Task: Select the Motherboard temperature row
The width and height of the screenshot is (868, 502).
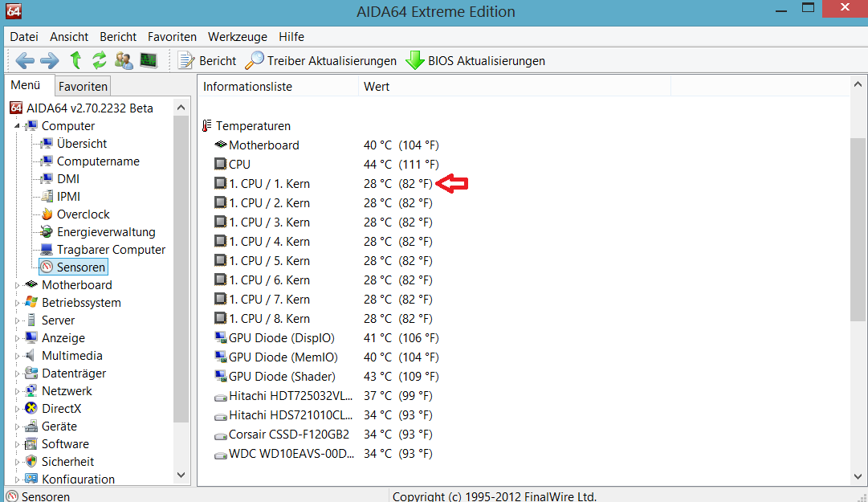Action: 325,145
